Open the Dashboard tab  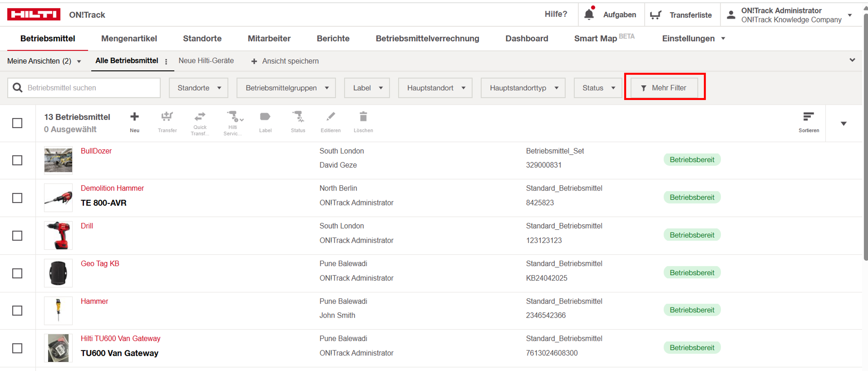(x=527, y=38)
